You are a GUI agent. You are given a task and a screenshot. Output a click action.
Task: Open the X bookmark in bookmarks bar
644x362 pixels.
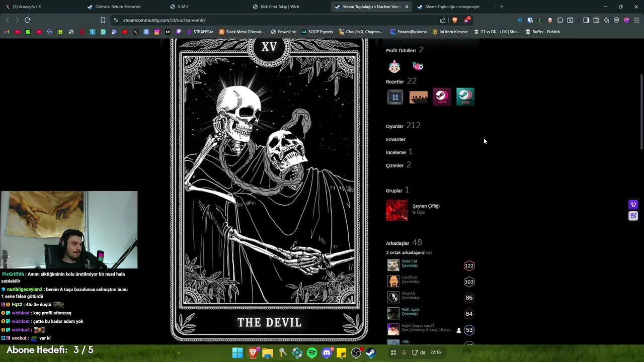135,32
